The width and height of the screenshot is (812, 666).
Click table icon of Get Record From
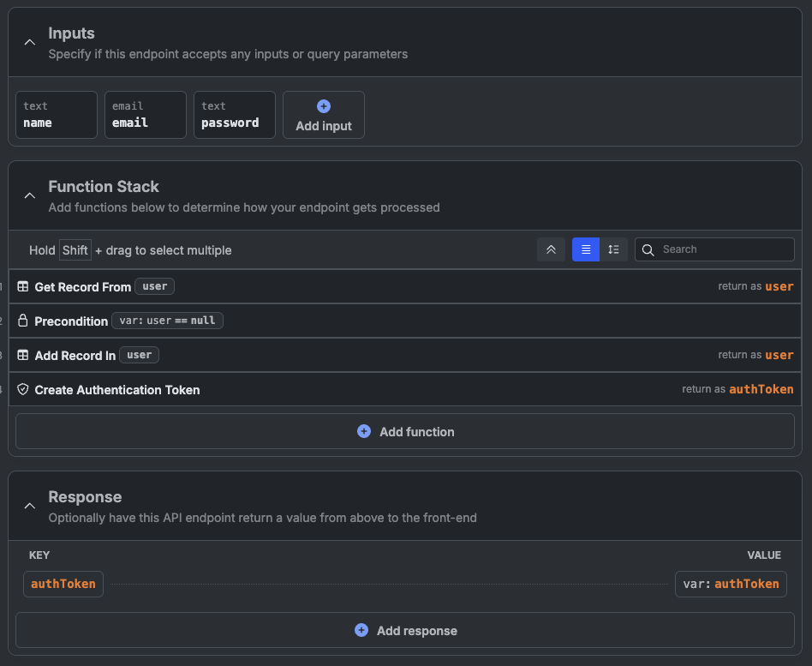tap(23, 286)
